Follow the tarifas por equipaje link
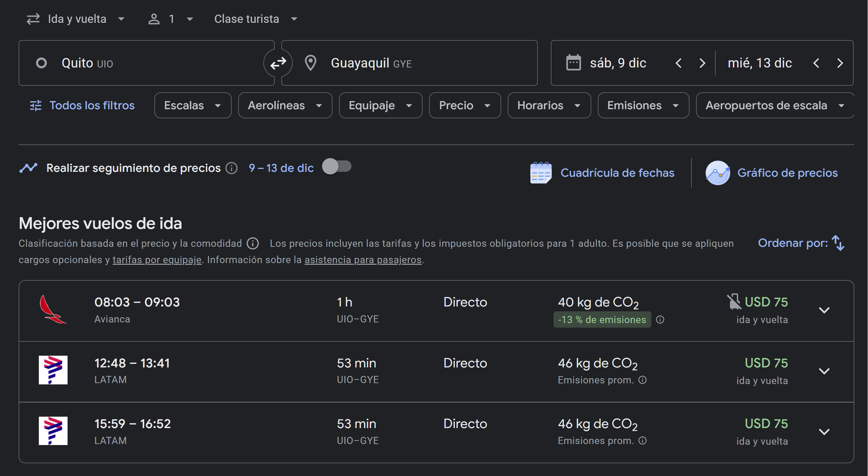 point(157,260)
